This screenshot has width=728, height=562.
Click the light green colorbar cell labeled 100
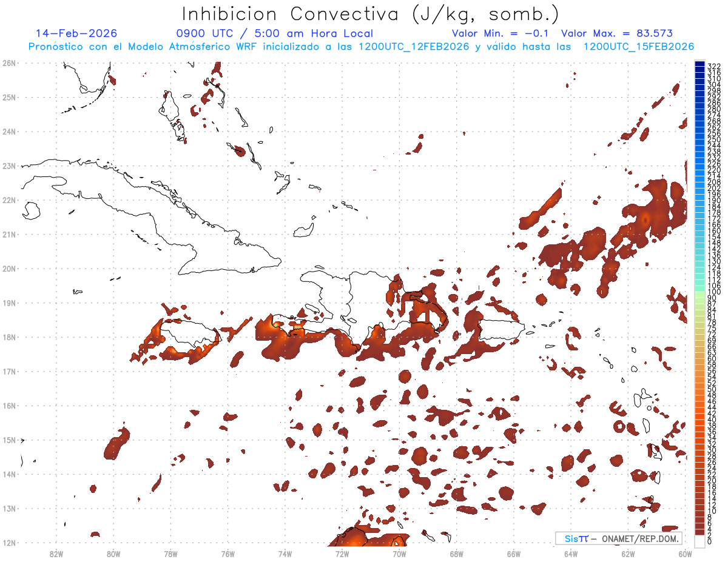pyautogui.click(x=699, y=294)
